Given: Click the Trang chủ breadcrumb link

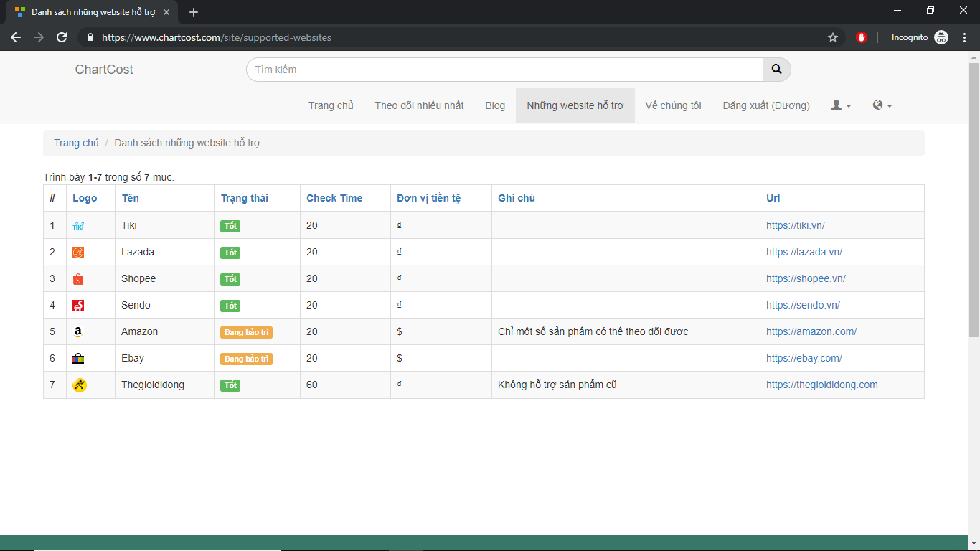Looking at the screenshot, I should click(76, 143).
